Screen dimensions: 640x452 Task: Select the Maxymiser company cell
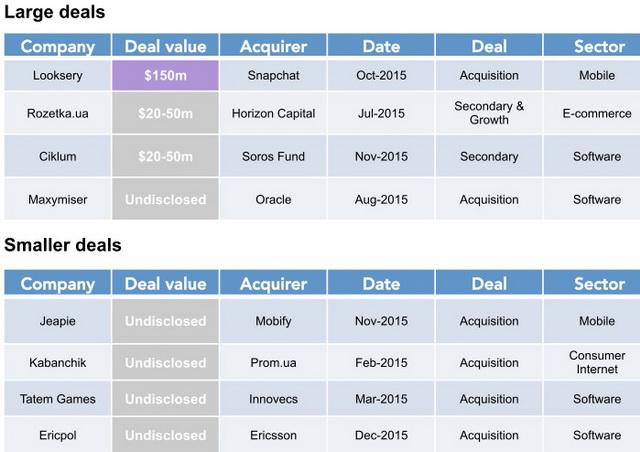click(57, 200)
